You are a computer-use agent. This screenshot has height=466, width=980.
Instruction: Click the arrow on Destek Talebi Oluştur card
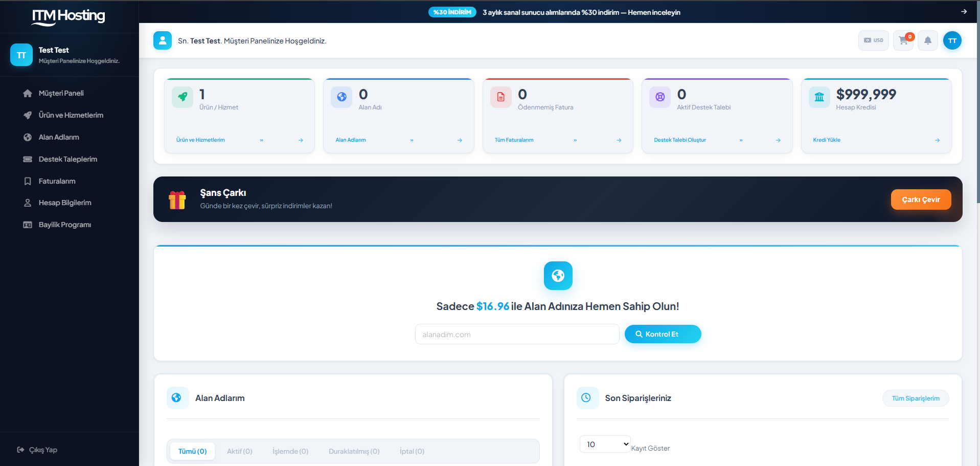[x=778, y=140]
